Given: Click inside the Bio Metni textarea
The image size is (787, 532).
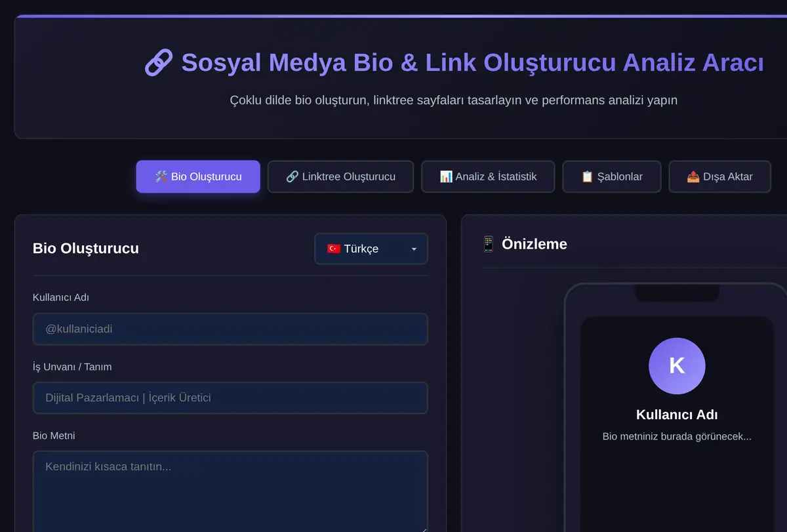Looking at the screenshot, I should click(x=230, y=491).
